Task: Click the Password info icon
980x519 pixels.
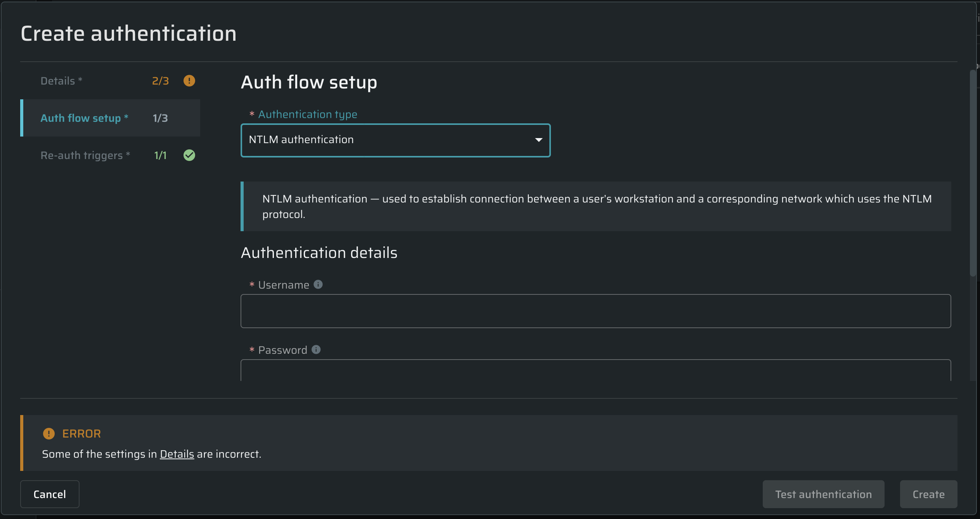Action: (x=316, y=349)
